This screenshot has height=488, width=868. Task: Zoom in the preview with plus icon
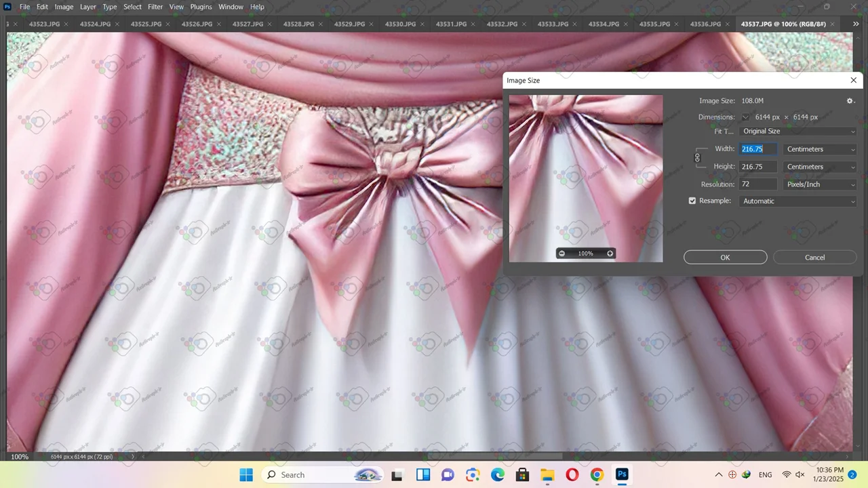click(610, 253)
